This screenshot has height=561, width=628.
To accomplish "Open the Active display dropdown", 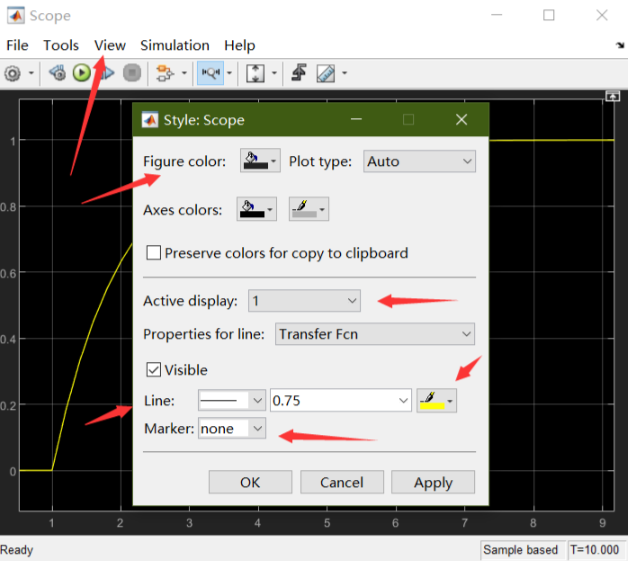I will pyautogui.click(x=304, y=301).
